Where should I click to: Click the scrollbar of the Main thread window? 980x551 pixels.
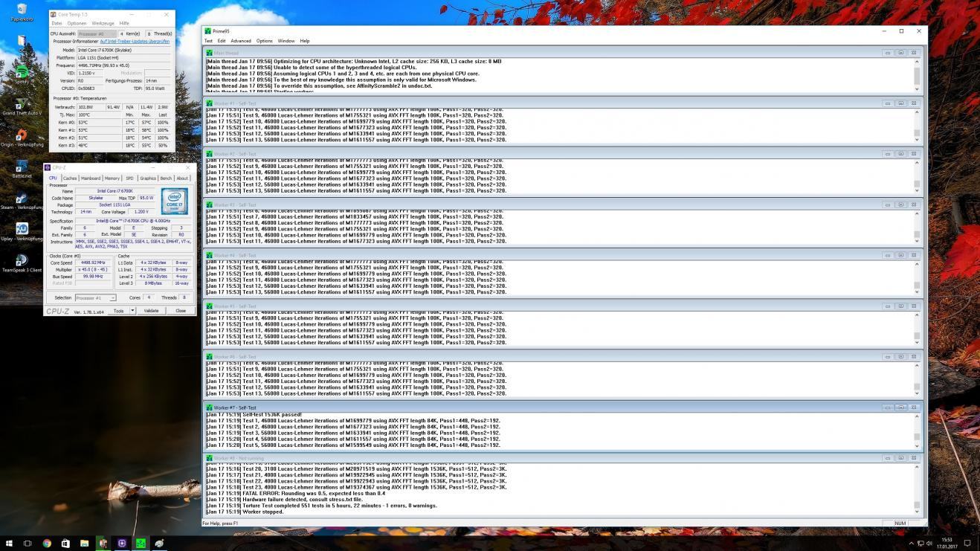point(917,74)
